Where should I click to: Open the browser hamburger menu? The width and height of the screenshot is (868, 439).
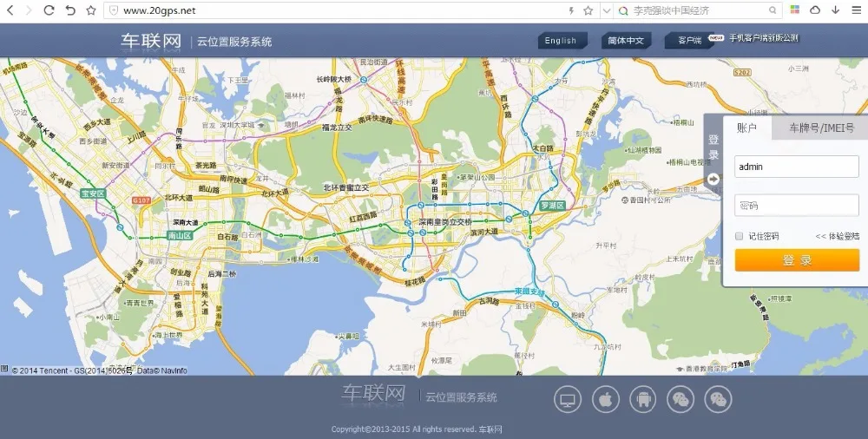tap(856, 10)
